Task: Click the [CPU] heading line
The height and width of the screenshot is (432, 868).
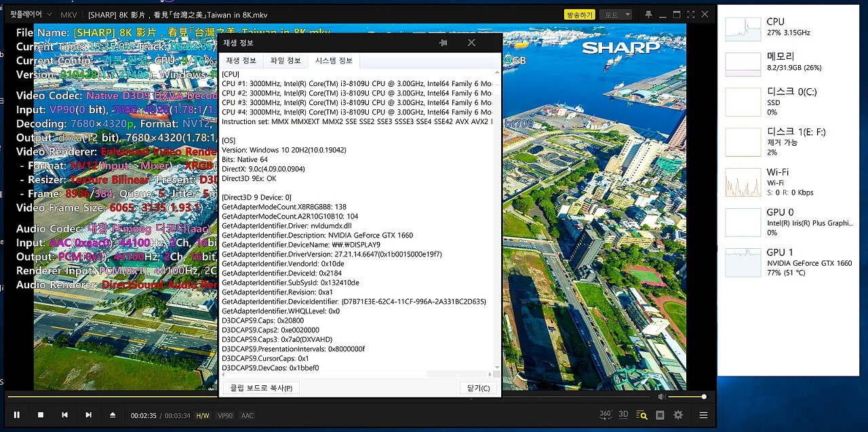Action: point(231,74)
